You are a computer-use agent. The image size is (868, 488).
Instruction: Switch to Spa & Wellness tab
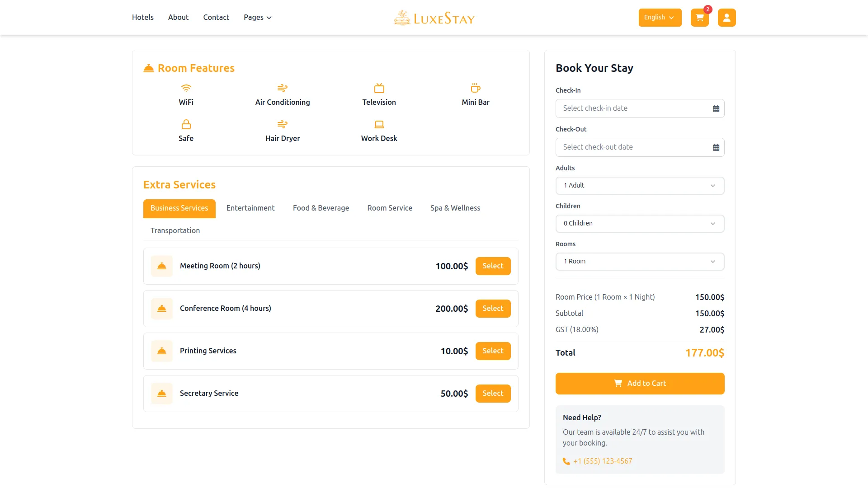click(x=455, y=208)
